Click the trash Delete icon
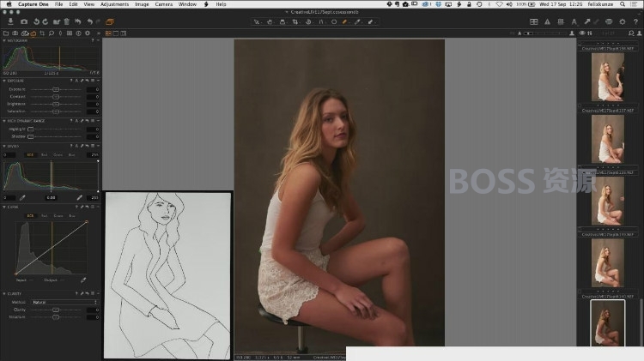The height and width of the screenshot is (361, 644). (x=66, y=21)
